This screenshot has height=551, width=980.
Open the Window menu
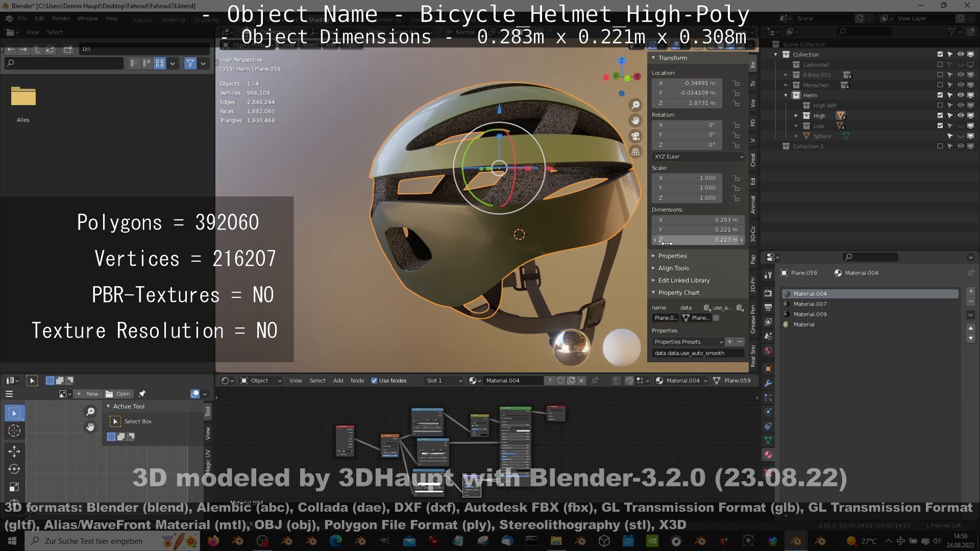87,18
